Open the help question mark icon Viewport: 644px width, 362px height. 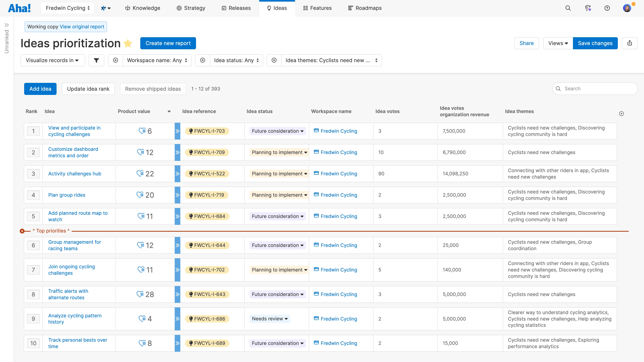(607, 8)
